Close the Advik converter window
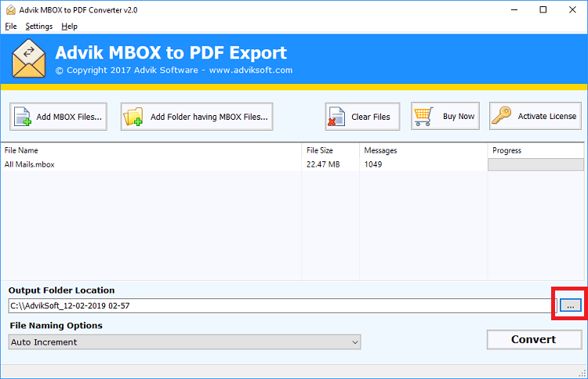 [x=572, y=9]
